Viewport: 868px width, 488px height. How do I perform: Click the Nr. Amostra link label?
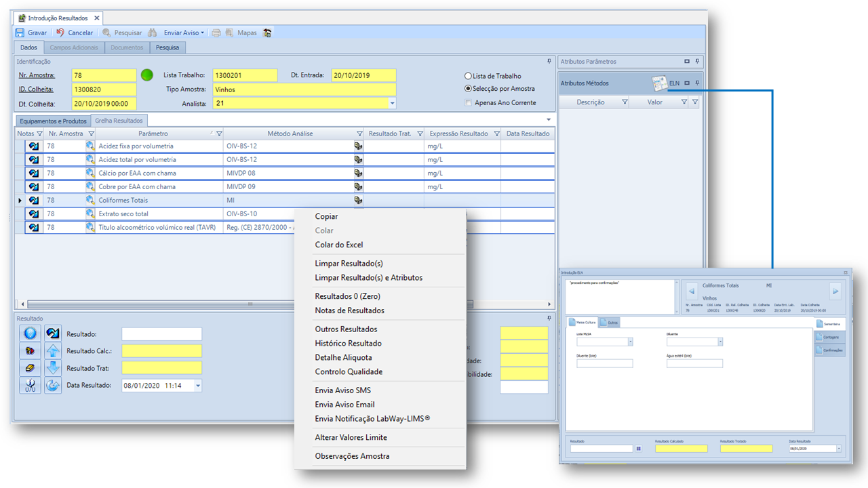tap(37, 75)
